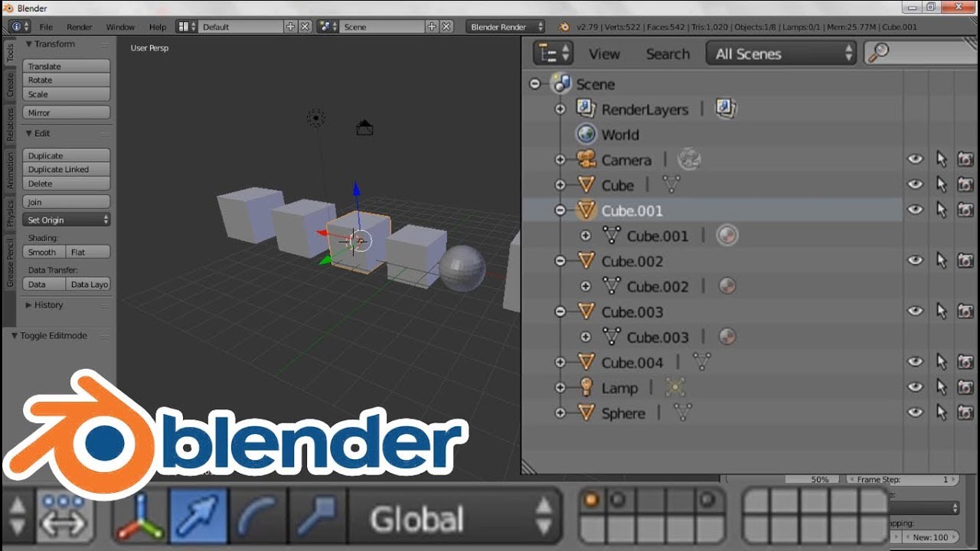Open the All Scenes display mode dropdown
Viewport: 980px width, 551px height.
click(781, 54)
